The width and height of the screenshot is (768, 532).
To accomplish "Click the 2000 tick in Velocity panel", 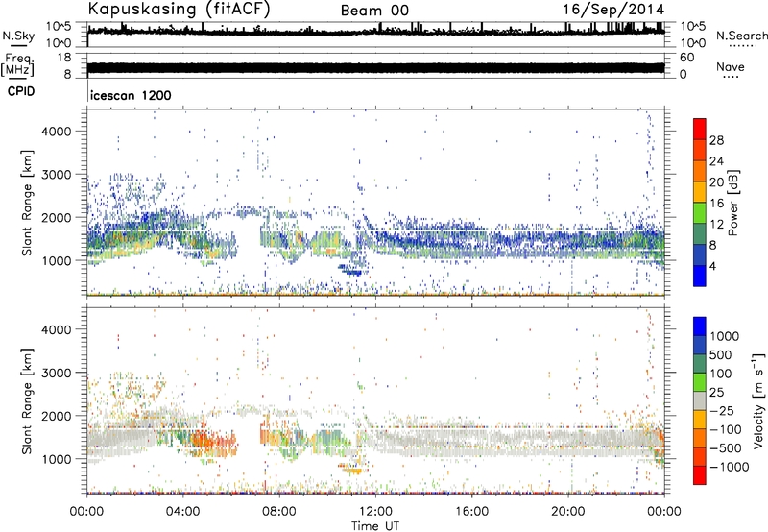I will tap(57, 416).
